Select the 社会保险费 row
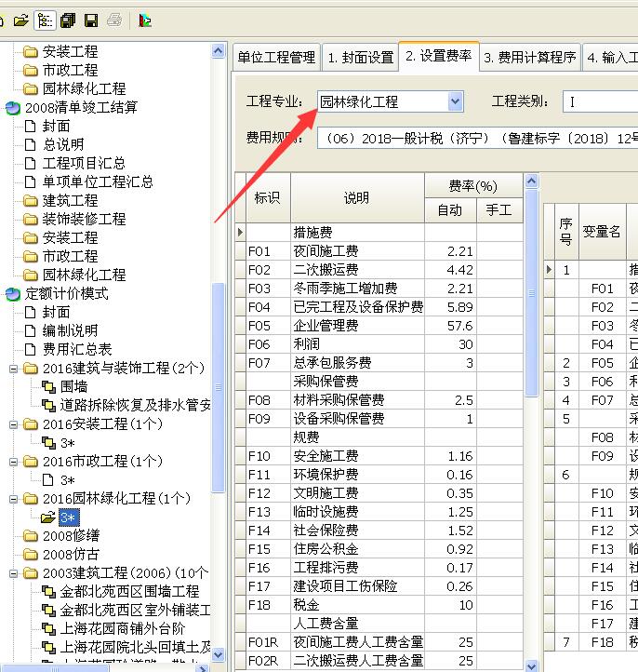 pos(379,531)
